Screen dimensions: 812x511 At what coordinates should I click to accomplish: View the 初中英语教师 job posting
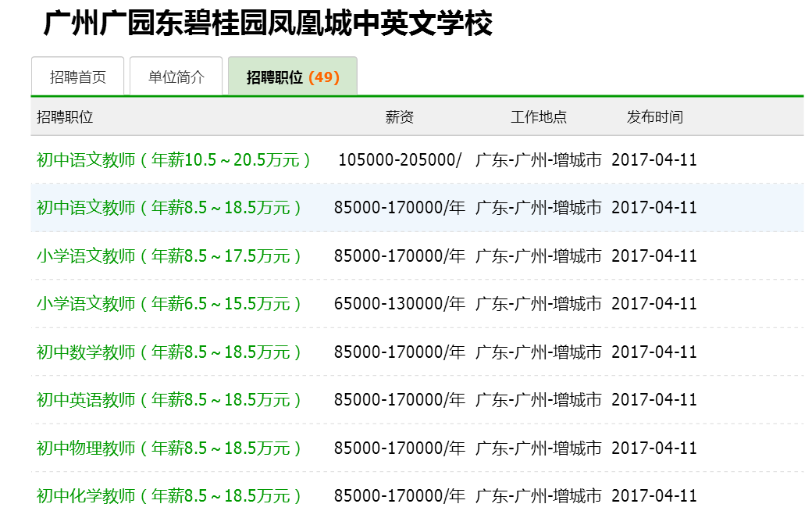169,400
